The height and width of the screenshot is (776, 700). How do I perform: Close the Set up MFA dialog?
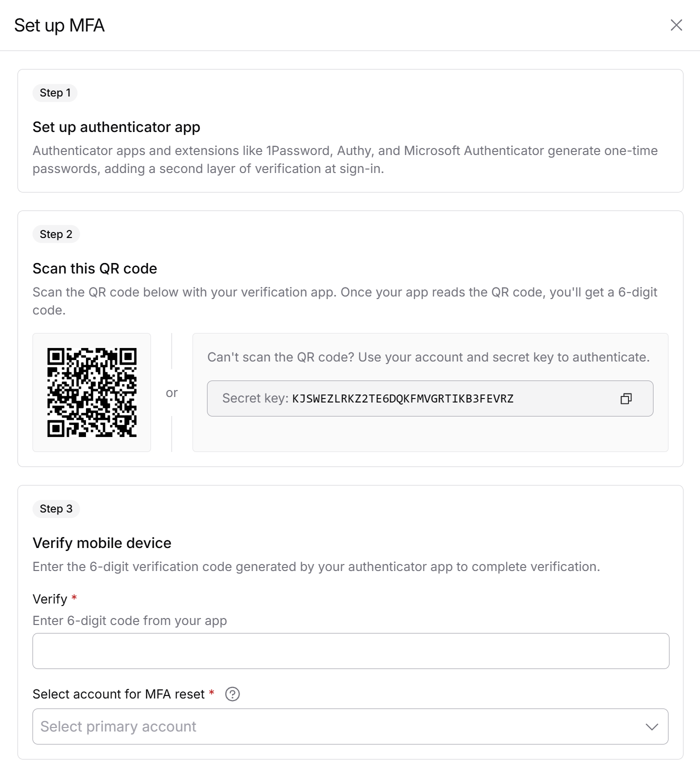676,25
